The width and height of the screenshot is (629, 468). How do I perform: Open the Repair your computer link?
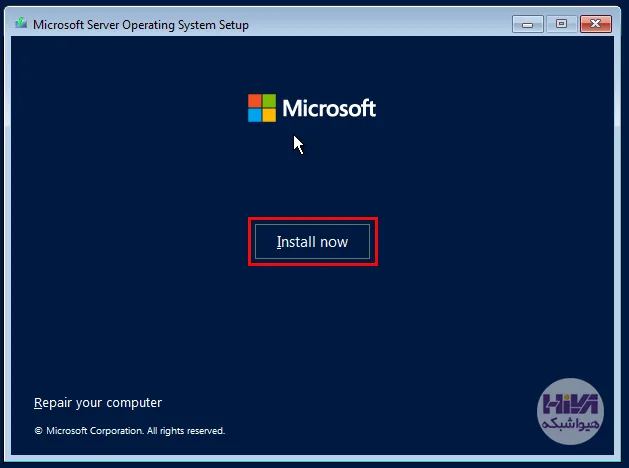point(98,403)
